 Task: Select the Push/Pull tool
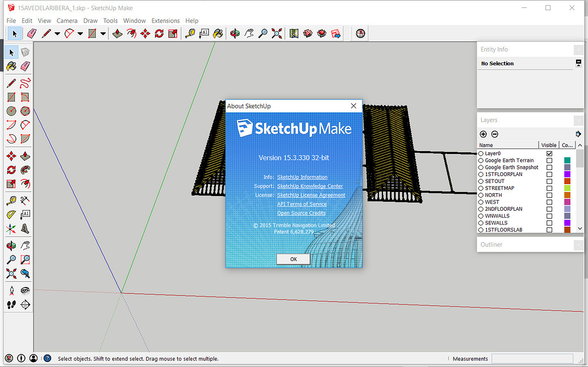tap(118, 34)
